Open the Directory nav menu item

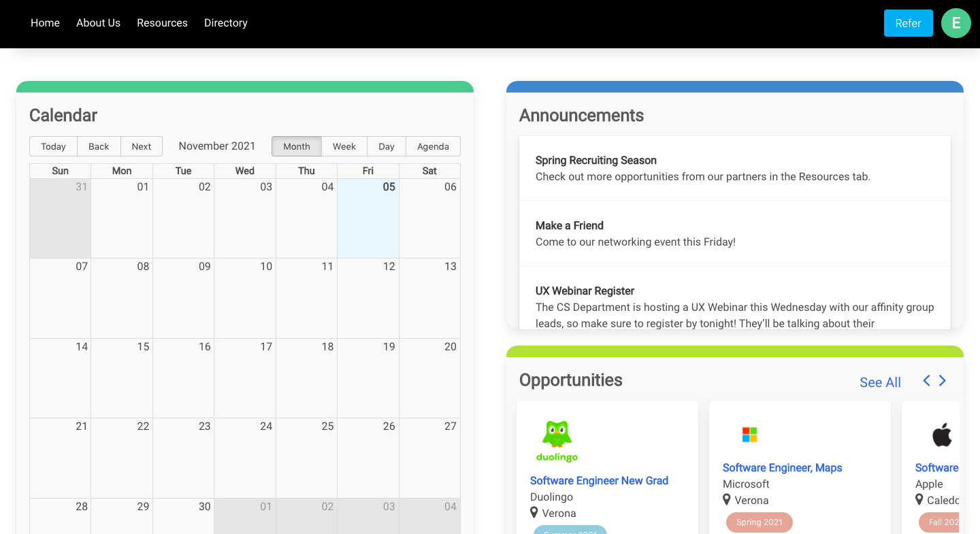tap(225, 23)
